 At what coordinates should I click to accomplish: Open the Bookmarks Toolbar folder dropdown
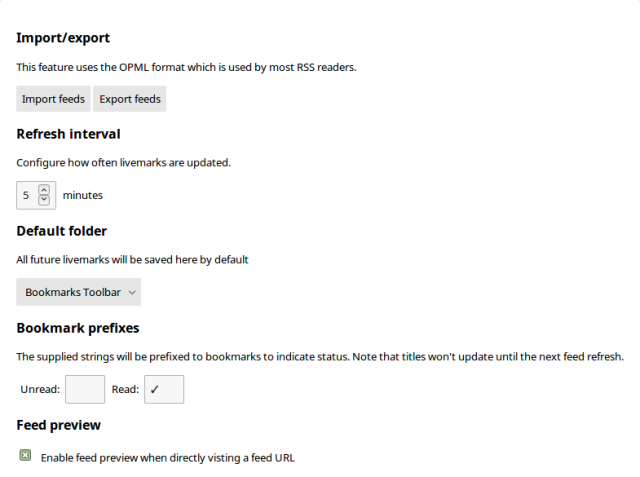tap(78, 292)
